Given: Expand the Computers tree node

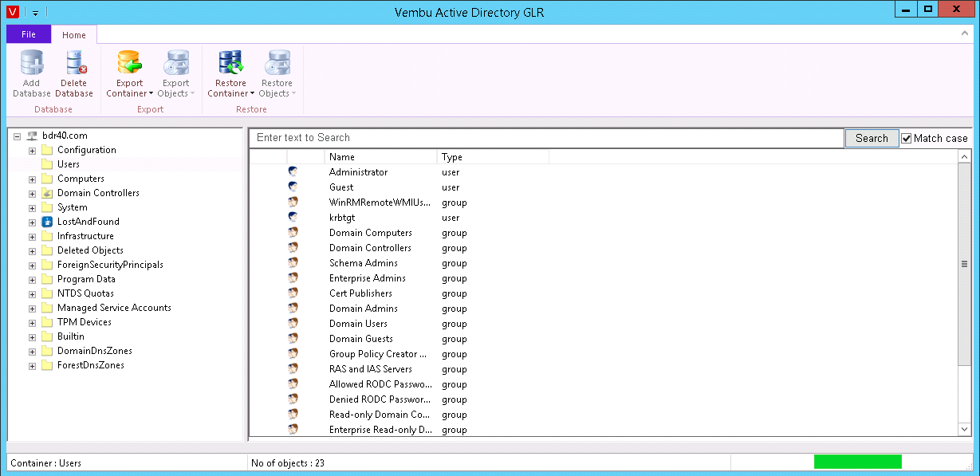Looking at the screenshot, I should (32, 179).
